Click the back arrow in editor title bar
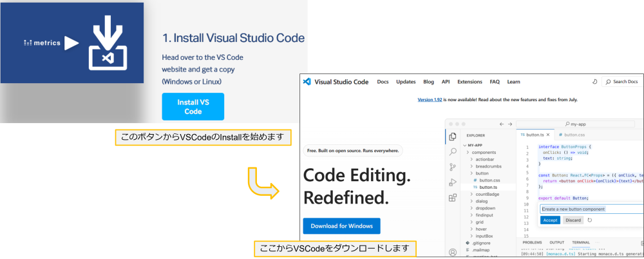 point(502,124)
